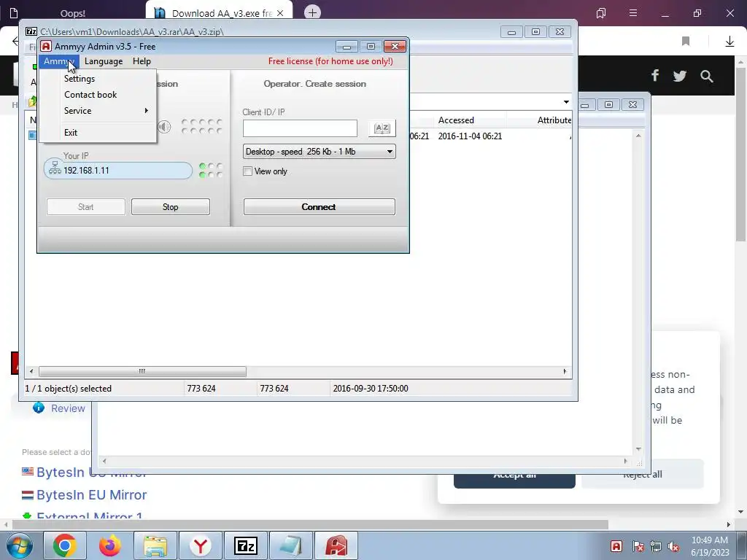Click the Accessed column header in 7-Zip
This screenshot has width=747, height=560.
click(456, 120)
